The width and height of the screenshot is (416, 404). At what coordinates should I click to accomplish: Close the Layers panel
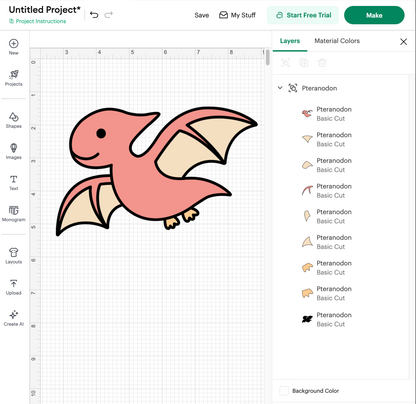pos(403,42)
